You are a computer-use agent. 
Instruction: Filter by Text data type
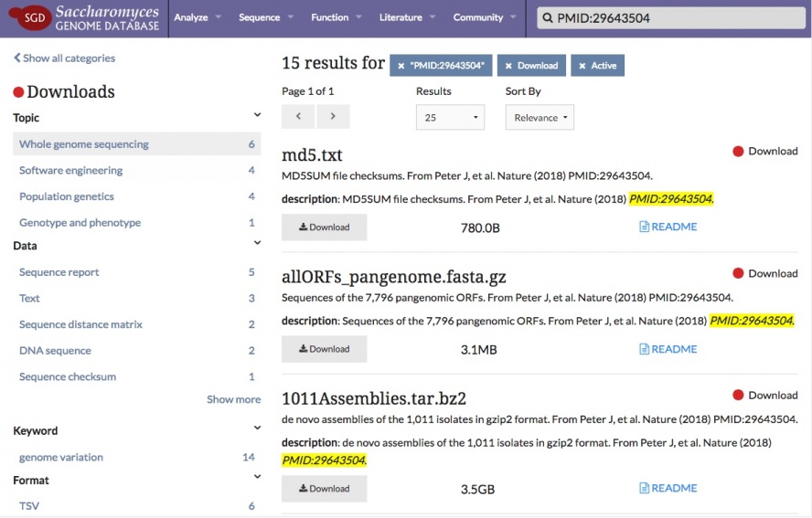pyautogui.click(x=137, y=298)
